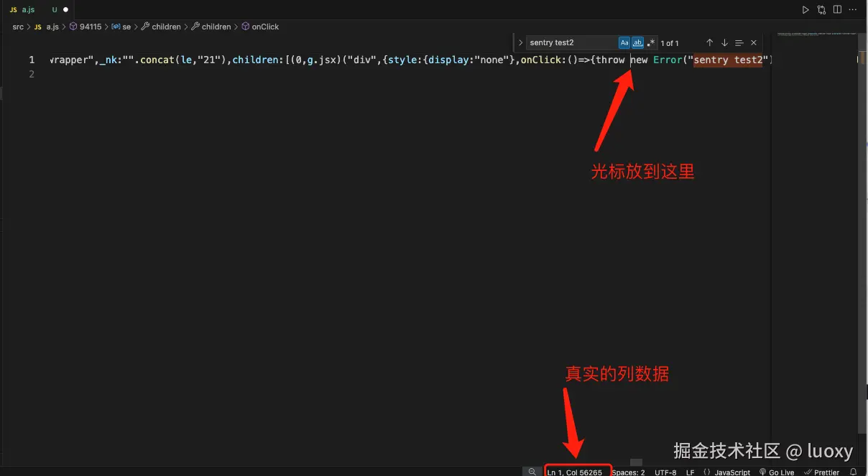Screen dimensions: 868x476
Task: Open the editor More Actions ellipsis
Action: click(854, 10)
